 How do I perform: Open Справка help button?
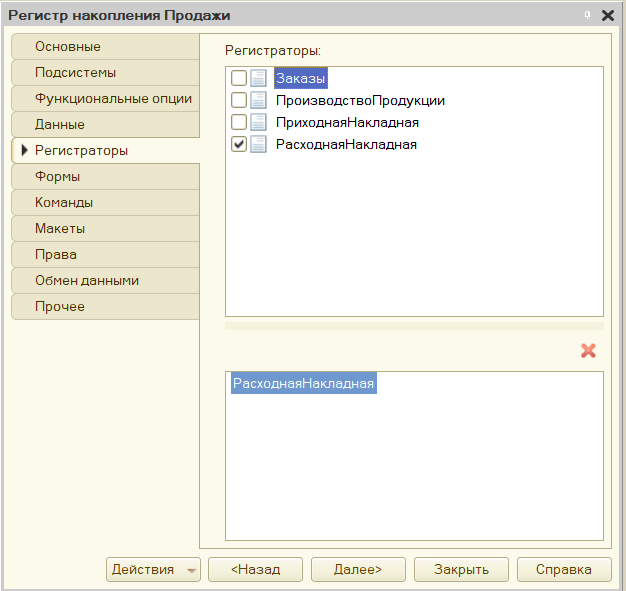click(x=564, y=569)
